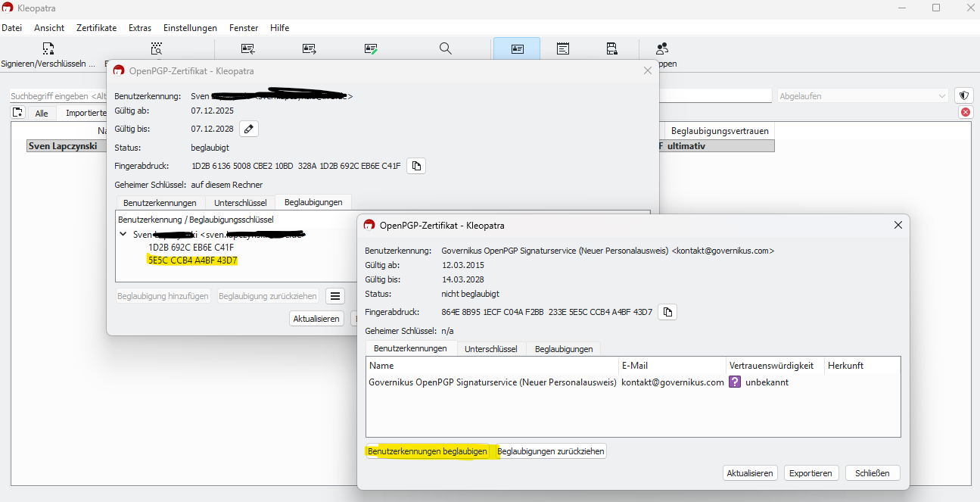Collapse the Sven user ID tree entry
This screenshot has width=980, height=502.
(123, 235)
